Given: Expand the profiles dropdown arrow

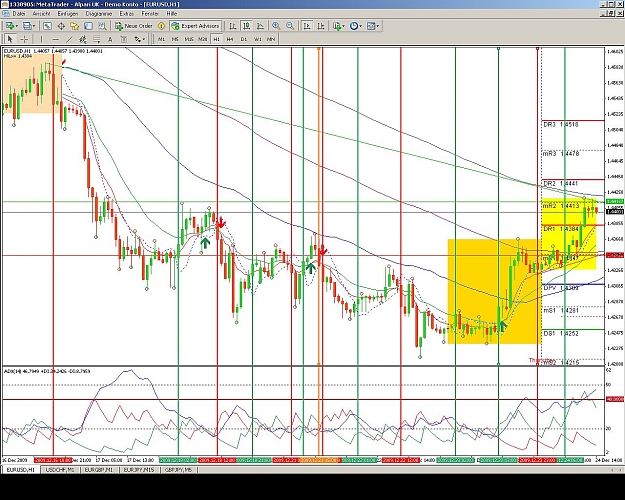Looking at the screenshot, I should (x=34, y=26).
